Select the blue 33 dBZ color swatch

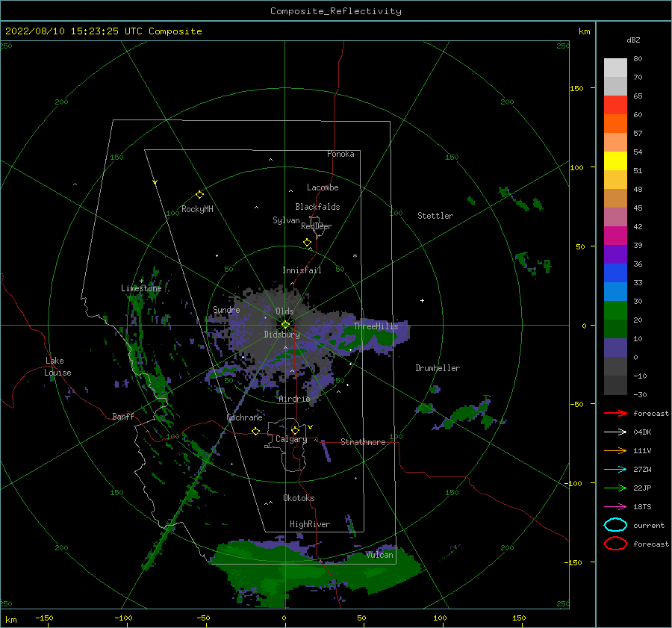(615, 273)
